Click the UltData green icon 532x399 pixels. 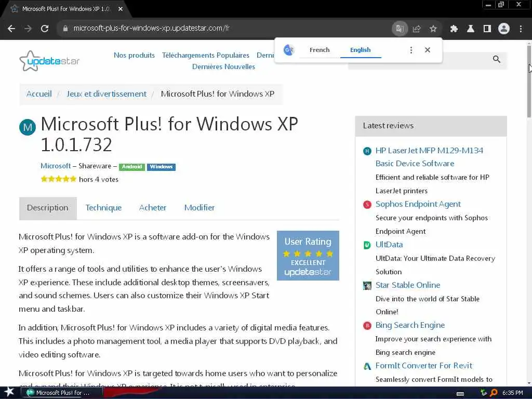[367, 245]
